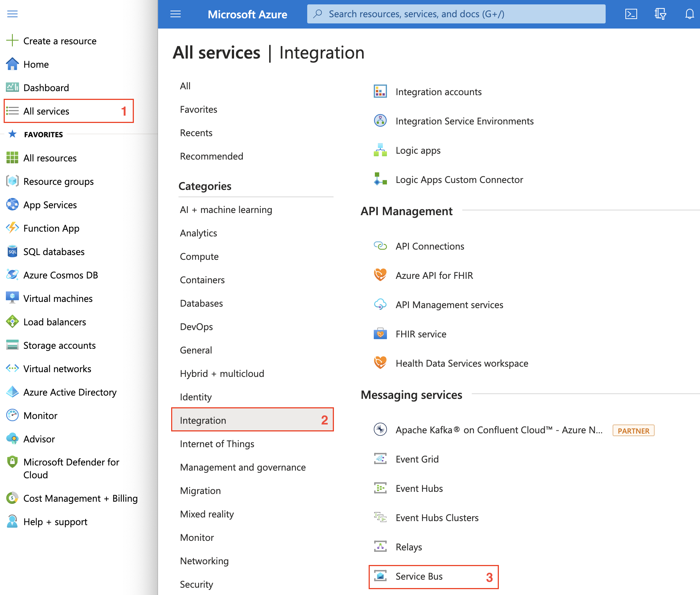The image size is (700, 595).
Task: Select the All filter in services list
Action: (185, 86)
